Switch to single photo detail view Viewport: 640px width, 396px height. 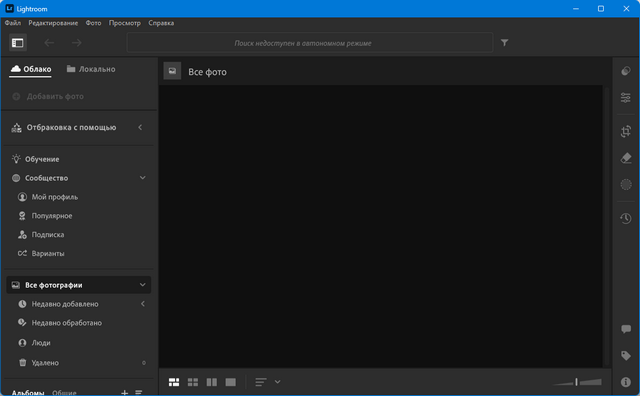(231, 382)
